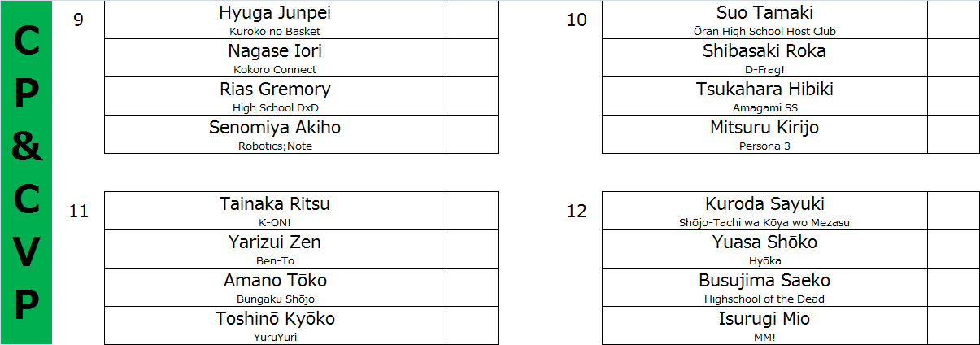Screen dimensions: 980x345
Task: Pick the Amano Tōko entry
Action: pos(275,287)
